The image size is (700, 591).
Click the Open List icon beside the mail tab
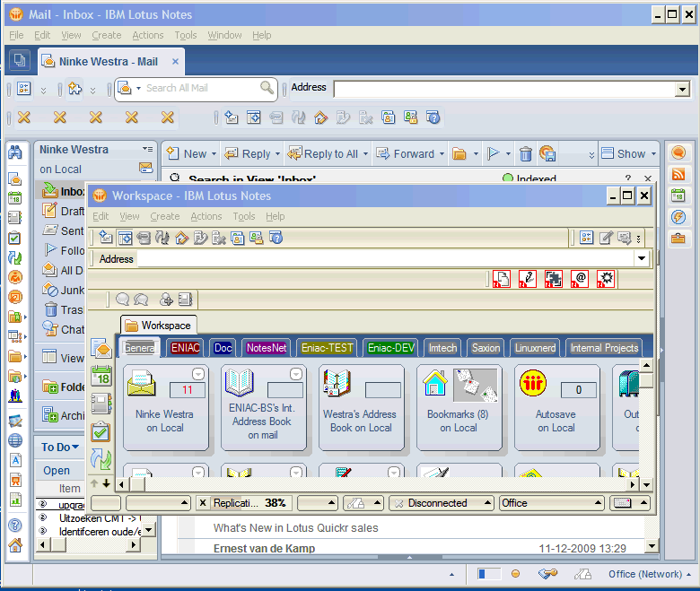click(x=19, y=60)
